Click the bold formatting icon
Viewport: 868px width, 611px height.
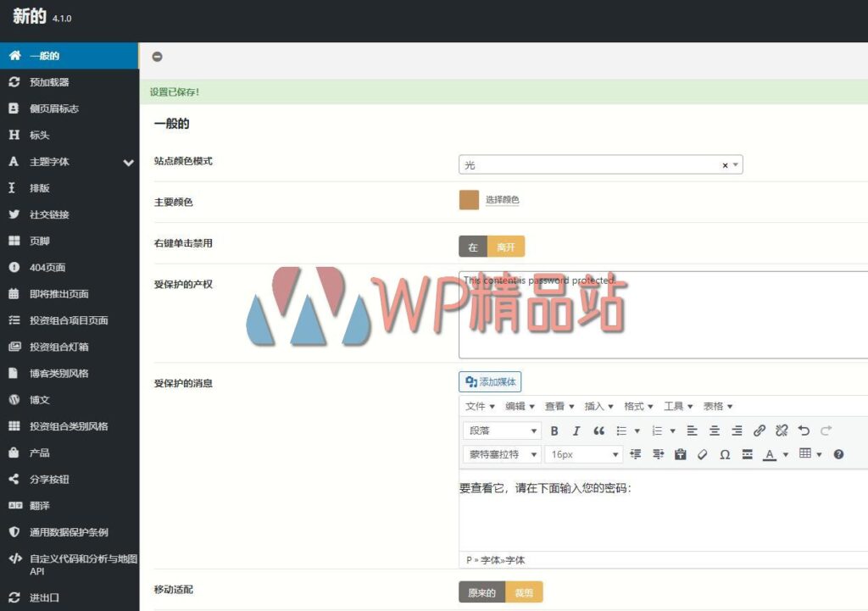554,430
